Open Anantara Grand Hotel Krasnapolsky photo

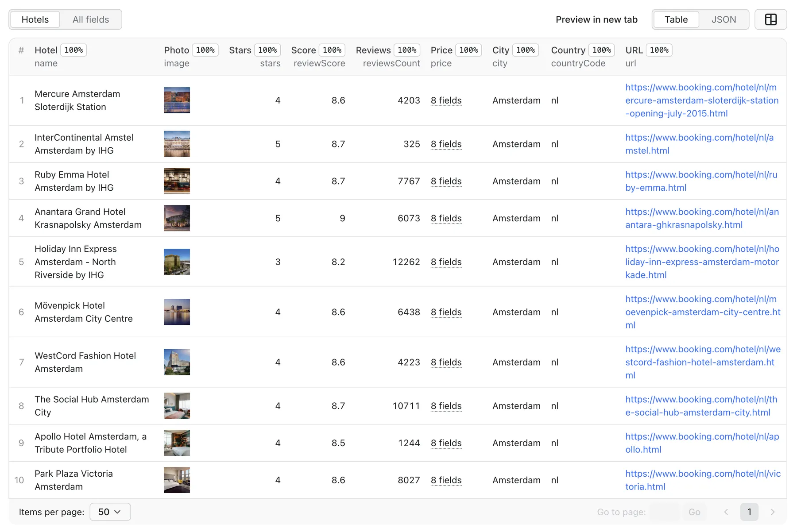[177, 218]
